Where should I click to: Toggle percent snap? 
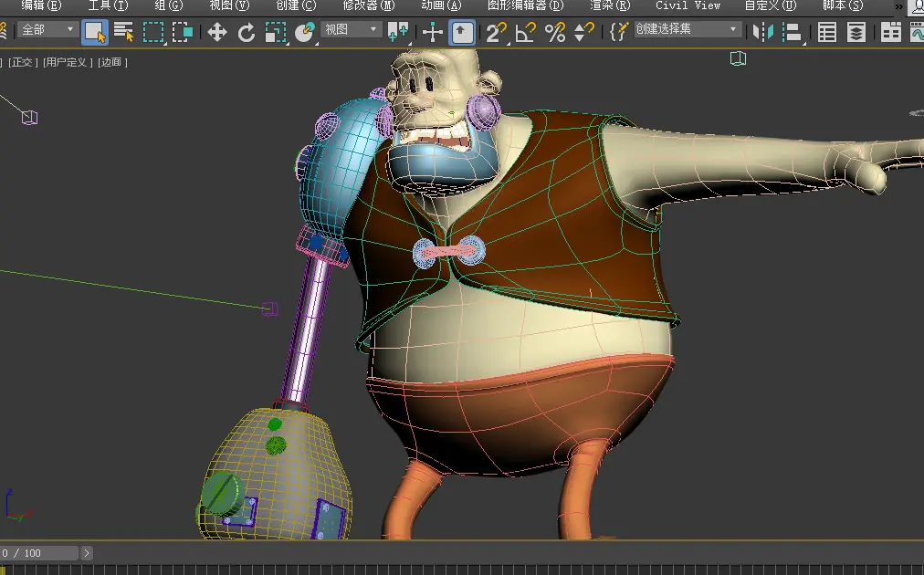(x=555, y=33)
